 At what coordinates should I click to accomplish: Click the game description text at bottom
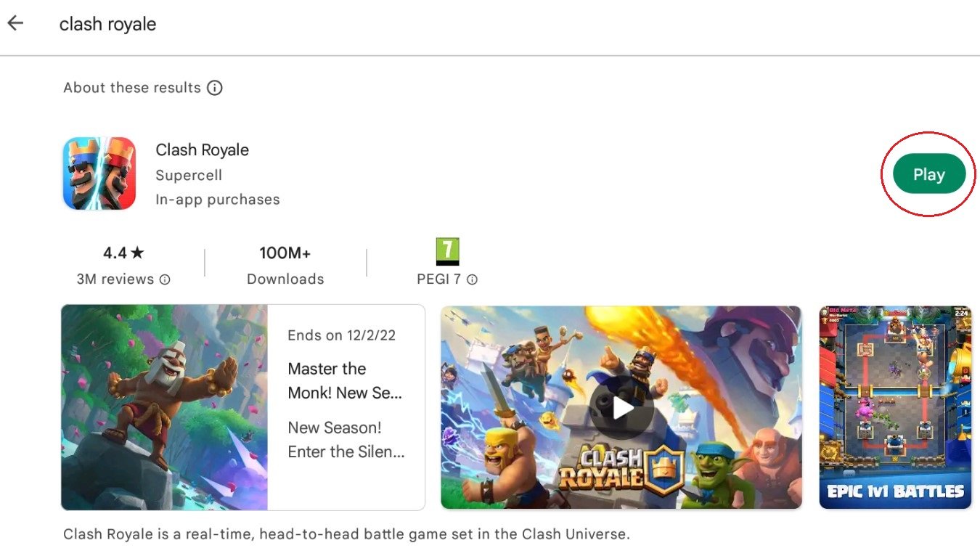pyautogui.click(x=346, y=534)
